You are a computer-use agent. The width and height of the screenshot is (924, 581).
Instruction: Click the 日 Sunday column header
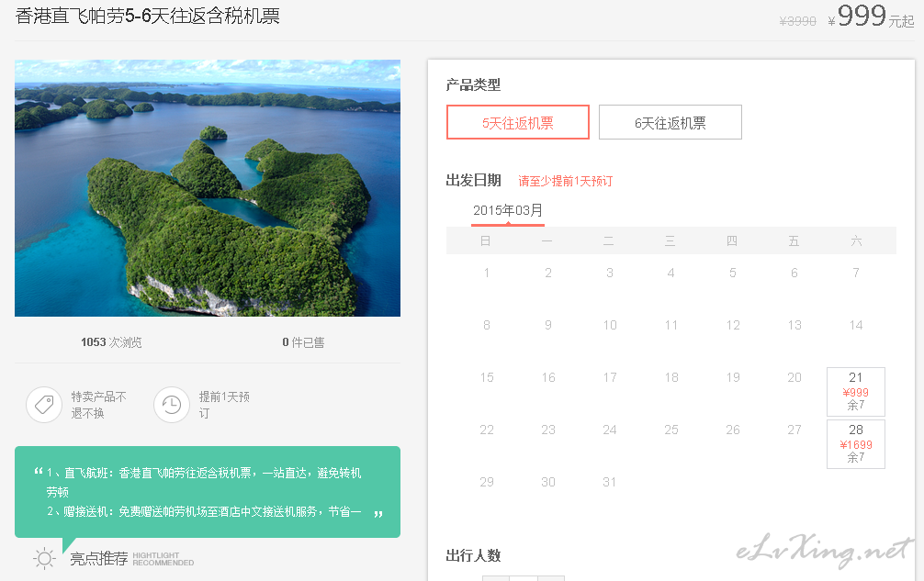(x=486, y=240)
